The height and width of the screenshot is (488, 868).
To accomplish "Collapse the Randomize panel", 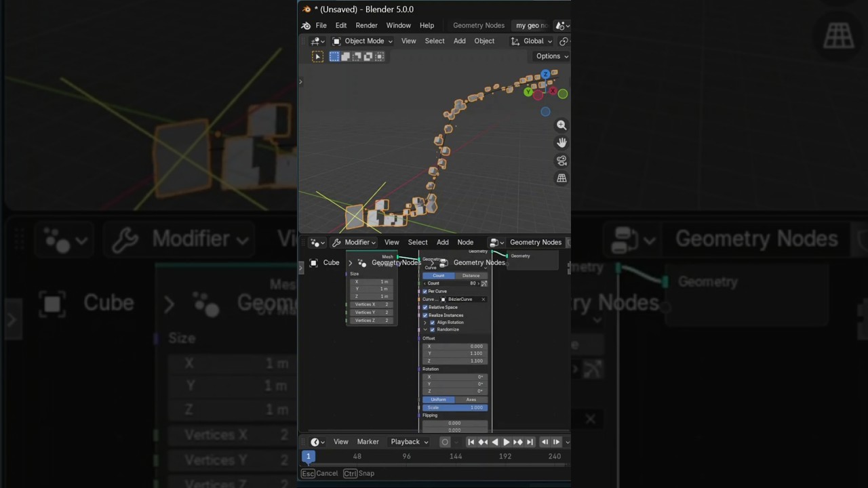I will [x=425, y=330].
